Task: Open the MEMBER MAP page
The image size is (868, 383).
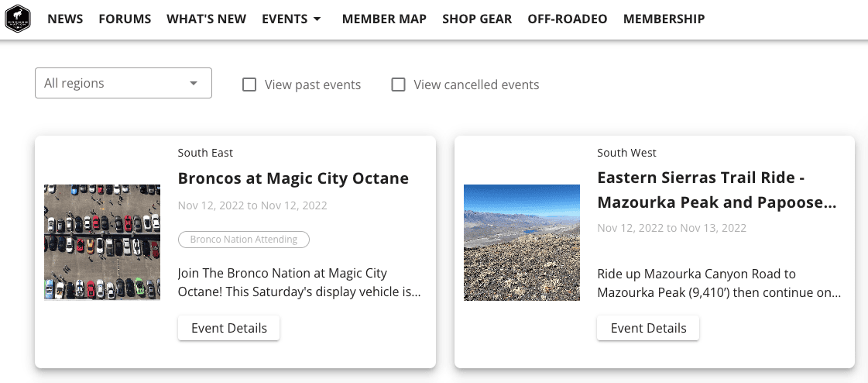Action: click(384, 19)
